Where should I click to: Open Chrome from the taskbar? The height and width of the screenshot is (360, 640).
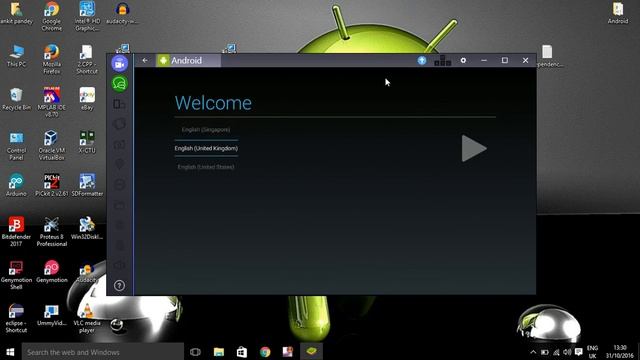265,352
